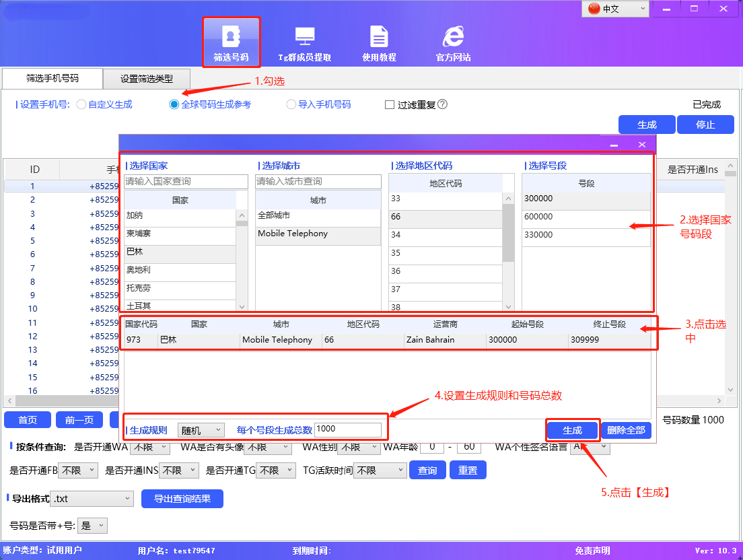Open the 导出格式 .txt dropdown
The width and height of the screenshot is (743, 560).
(93, 499)
